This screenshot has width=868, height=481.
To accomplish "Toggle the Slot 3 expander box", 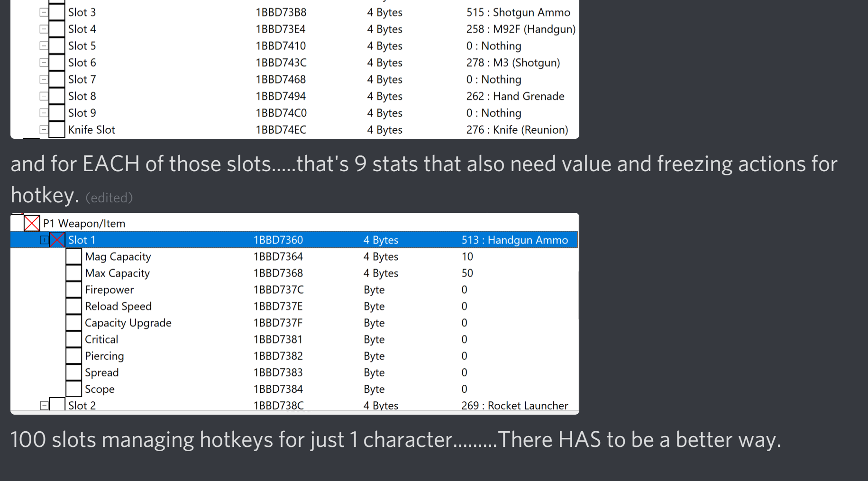I will click(x=44, y=12).
